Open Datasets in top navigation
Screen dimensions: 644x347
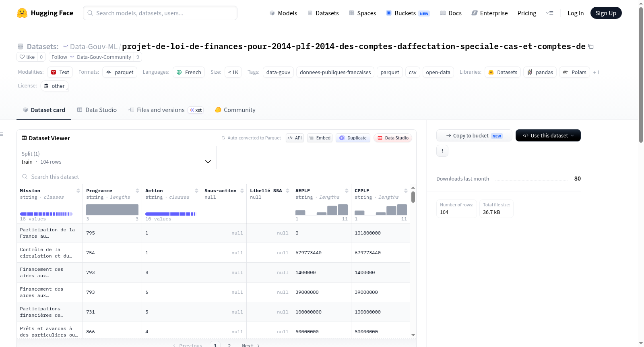(323, 13)
